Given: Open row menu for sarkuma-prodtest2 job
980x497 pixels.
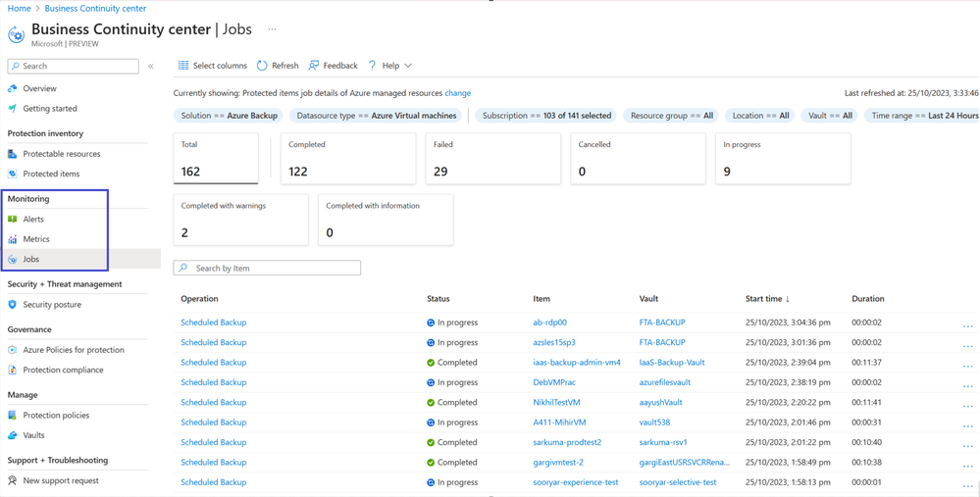Looking at the screenshot, I should tap(968, 446).
